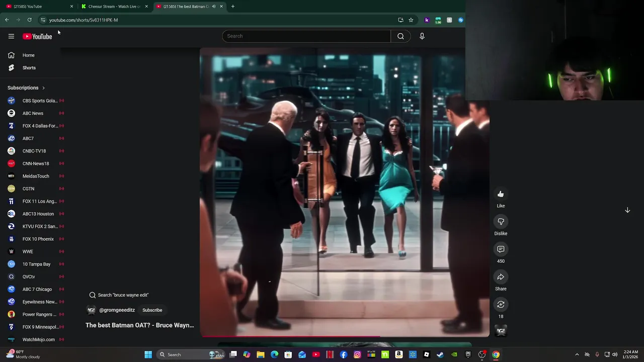Go to Home in sidebar

click(29, 55)
